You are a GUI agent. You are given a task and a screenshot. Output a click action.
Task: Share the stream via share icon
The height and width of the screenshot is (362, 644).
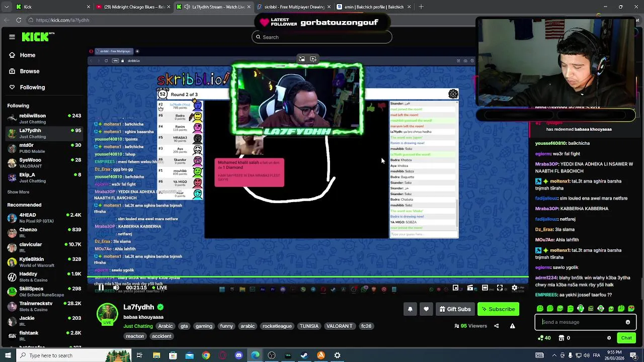pos(496,326)
